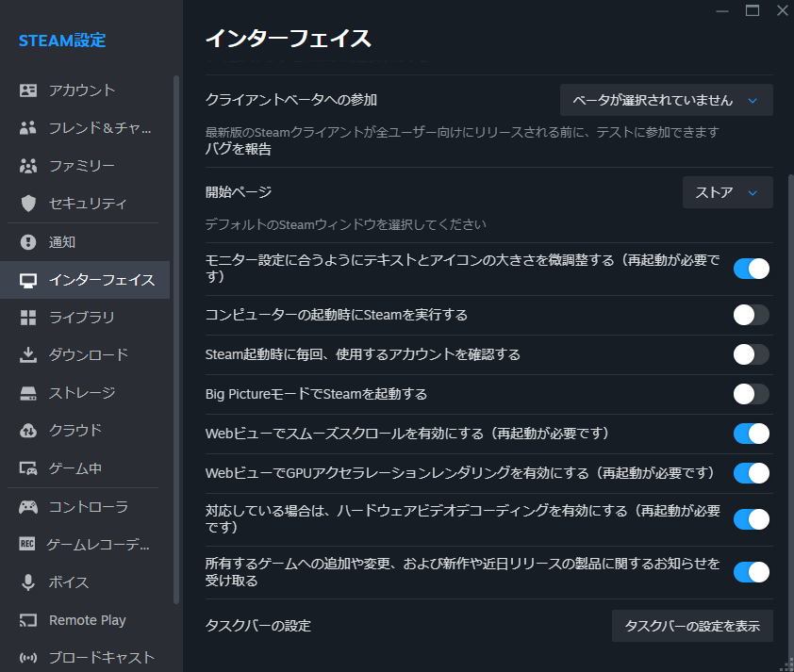
Task: Select the セキュリティ shield icon
Action: 28,204
